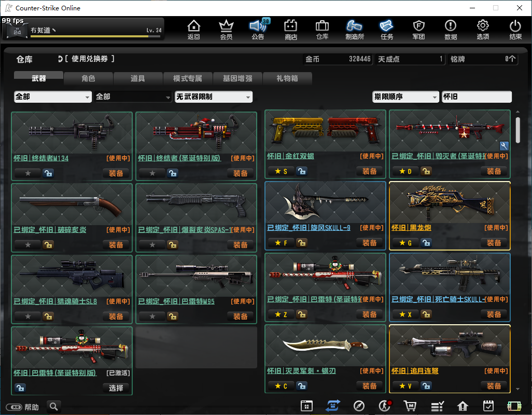Click the blue swap arrows icon in bottom bar
The height and width of the screenshot is (415, 532).
tap(333, 406)
